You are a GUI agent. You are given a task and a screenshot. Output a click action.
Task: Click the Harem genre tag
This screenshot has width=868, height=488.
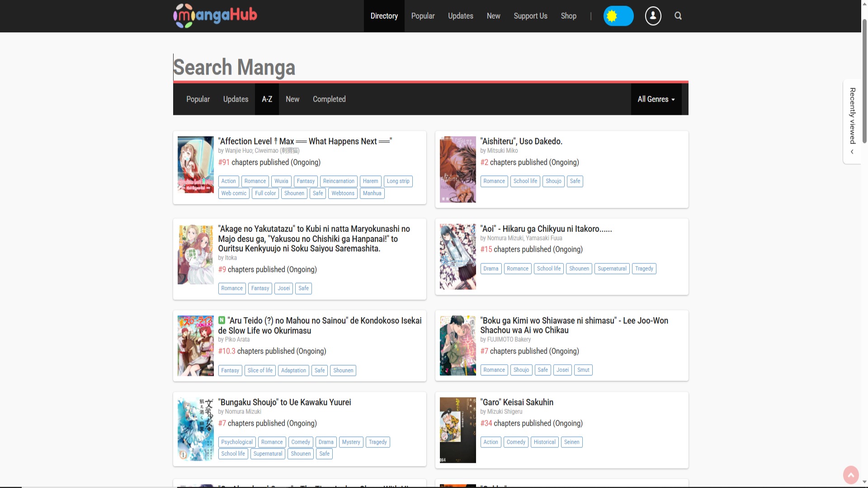pyautogui.click(x=370, y=181)
